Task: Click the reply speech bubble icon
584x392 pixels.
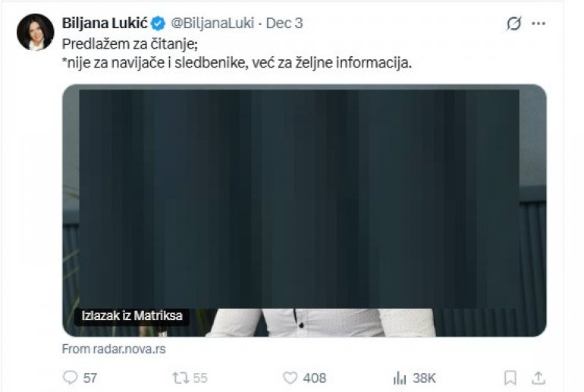Action: pos(70,378)
